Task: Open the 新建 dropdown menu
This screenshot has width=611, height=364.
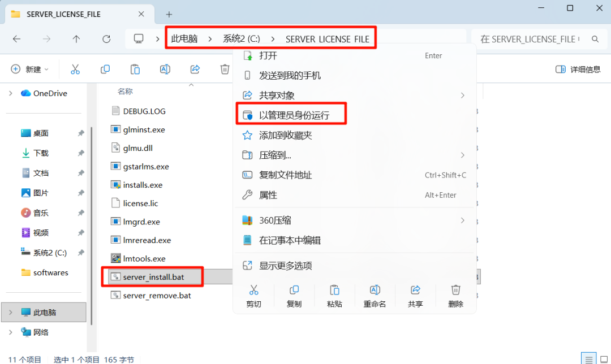Action: tap(29, 70)
